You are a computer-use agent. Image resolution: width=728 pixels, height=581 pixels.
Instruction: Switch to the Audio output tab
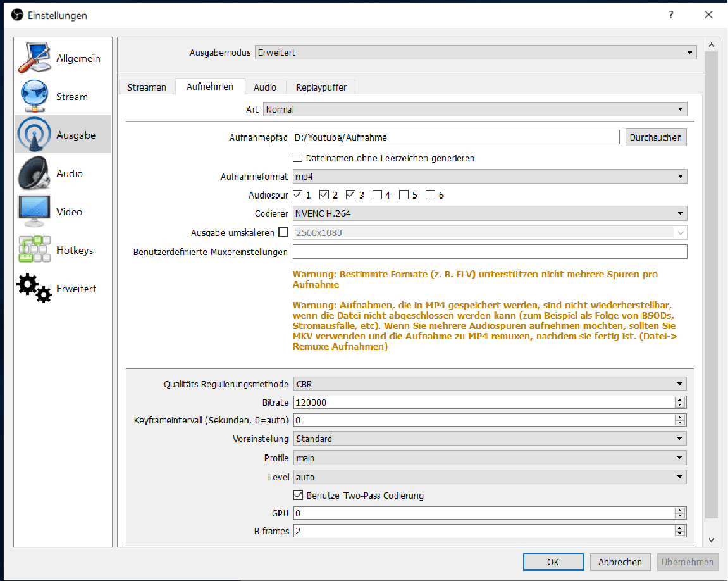click(x=265, y=87)
